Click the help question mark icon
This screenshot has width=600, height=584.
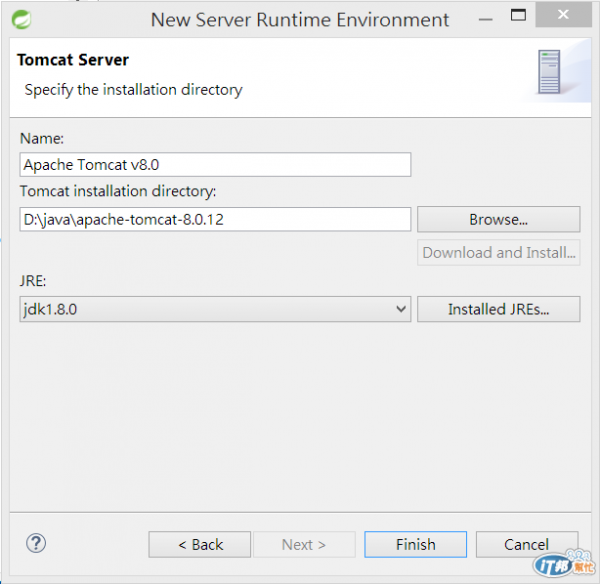point(36,543)
